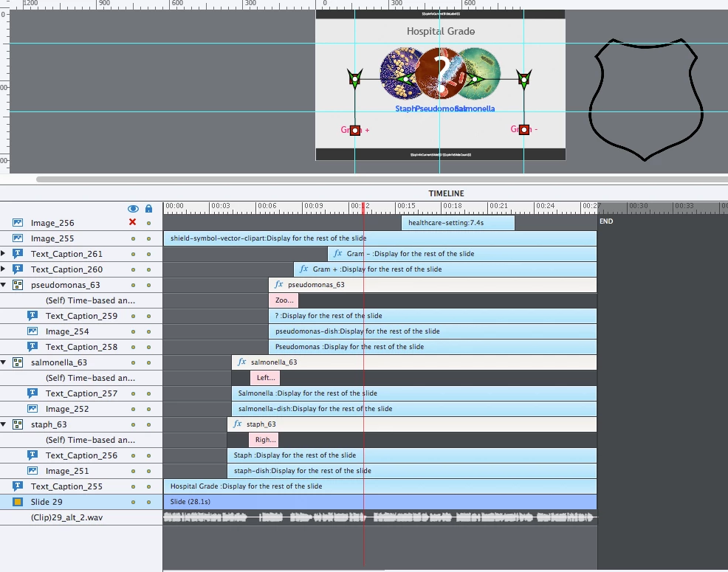
Task: Click the Text_Caption_261 caption icon
Action: (x=18, y=253)
